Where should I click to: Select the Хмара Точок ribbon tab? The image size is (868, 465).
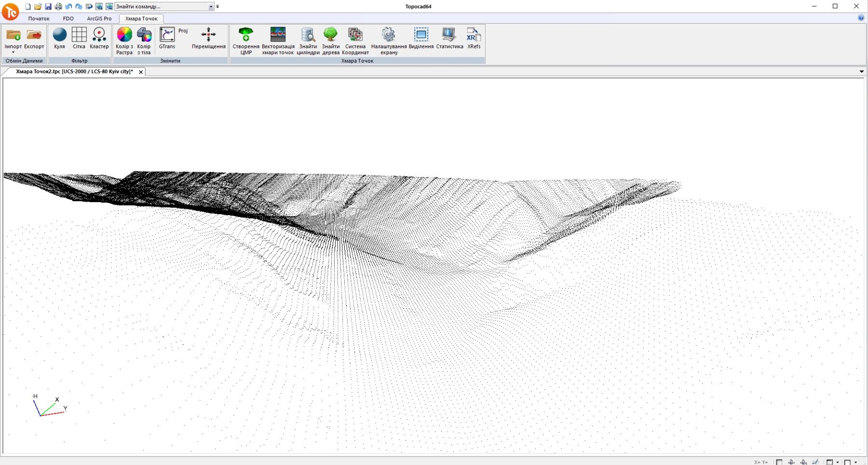[x=141, y=18]
